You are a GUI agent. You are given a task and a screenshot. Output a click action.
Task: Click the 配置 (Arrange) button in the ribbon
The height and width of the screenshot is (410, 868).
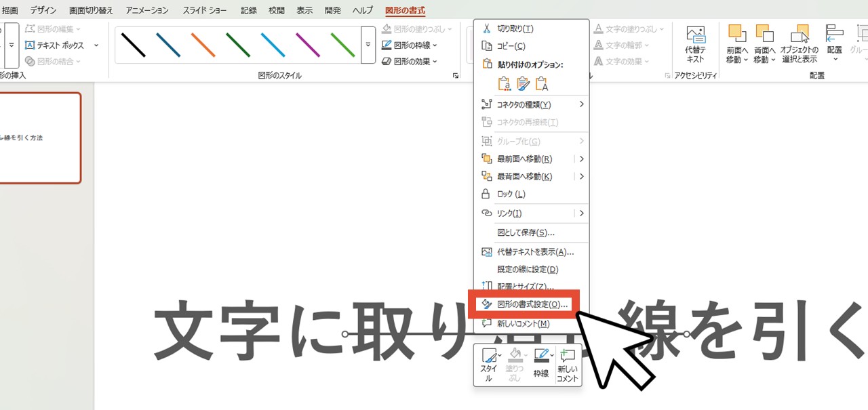834,42
